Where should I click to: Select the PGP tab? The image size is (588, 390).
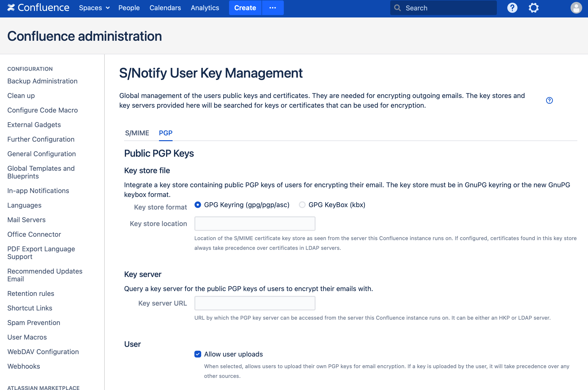(x=166, y=133)
